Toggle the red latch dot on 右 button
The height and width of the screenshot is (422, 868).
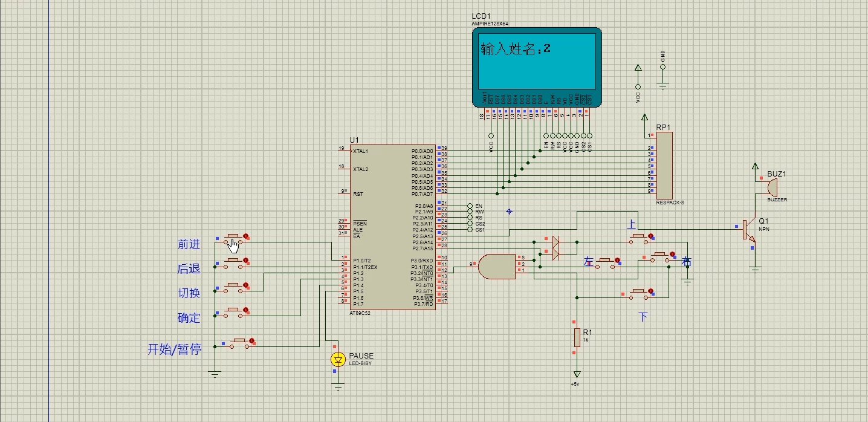click(x=671, y=253)
